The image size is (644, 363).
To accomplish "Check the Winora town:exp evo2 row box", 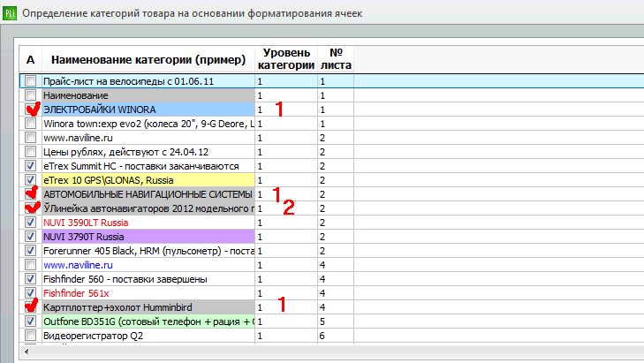I will click(30, 123).
